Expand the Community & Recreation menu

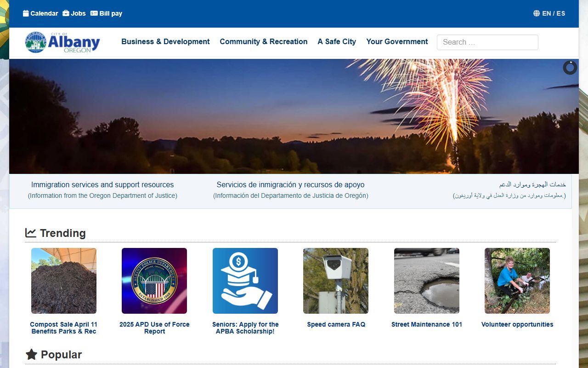(263, 41)
